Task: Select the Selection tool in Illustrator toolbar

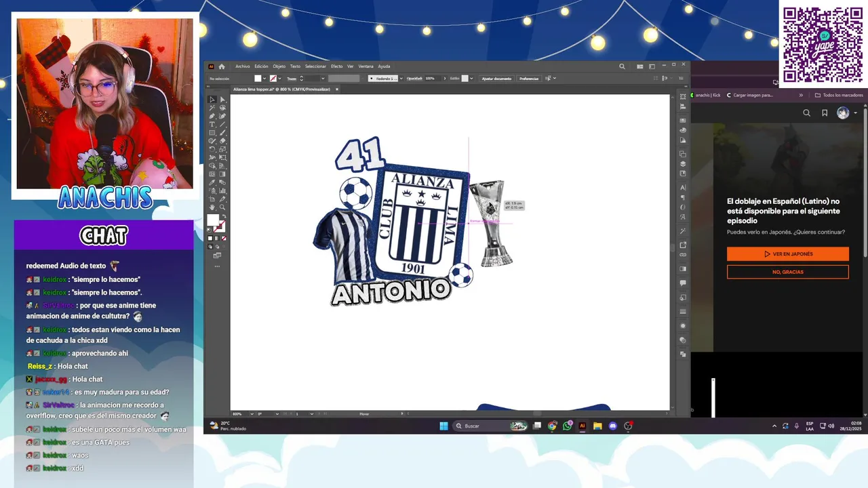Action: (212, 100)
